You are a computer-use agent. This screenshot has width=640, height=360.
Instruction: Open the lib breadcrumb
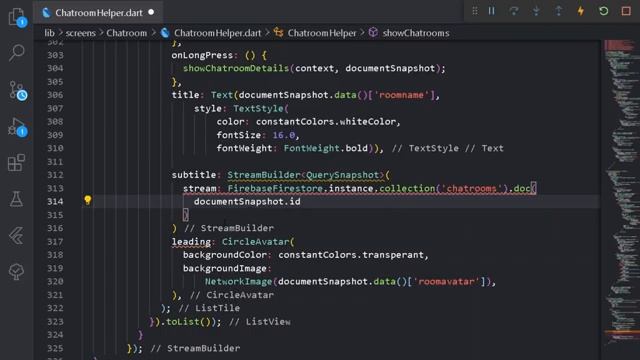(x=49, y=33)
